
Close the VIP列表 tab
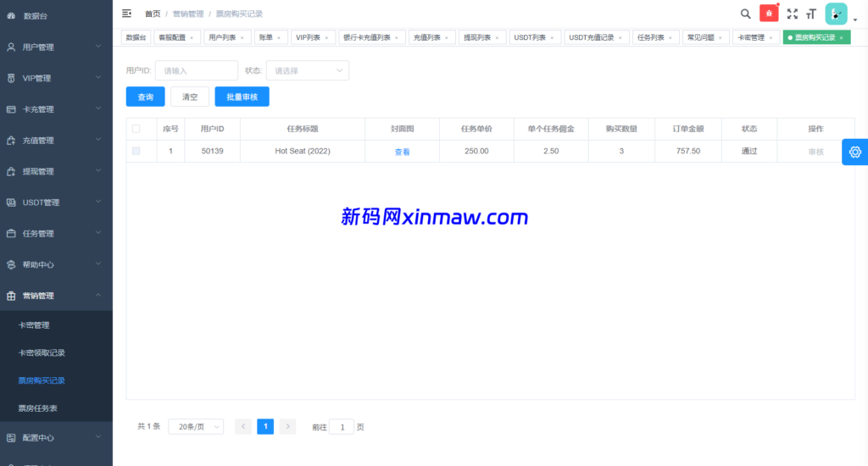tap(326, 37)
